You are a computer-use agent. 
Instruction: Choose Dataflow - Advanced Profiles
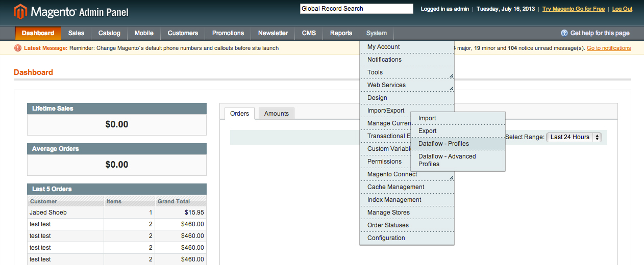point(458,160)
